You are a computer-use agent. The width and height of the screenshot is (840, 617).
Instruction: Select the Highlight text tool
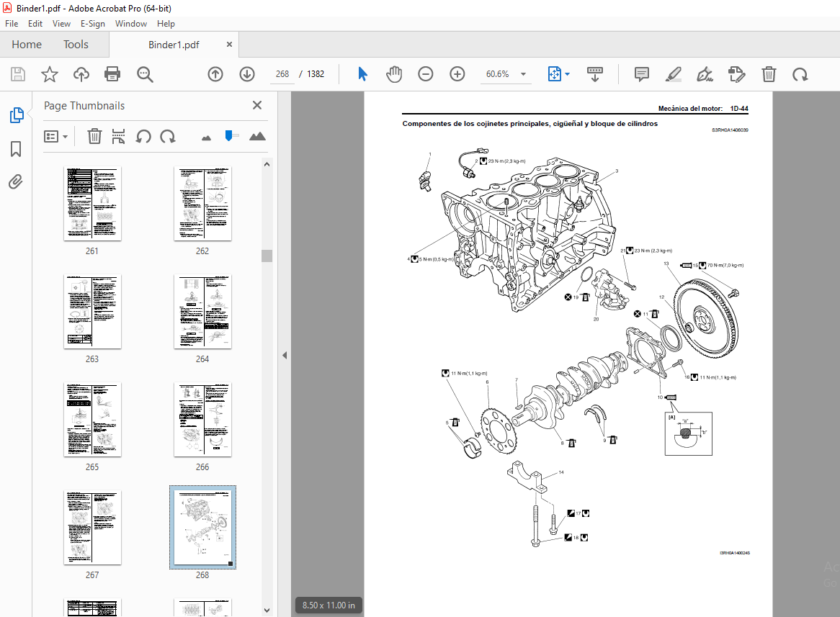coord(673,74)
